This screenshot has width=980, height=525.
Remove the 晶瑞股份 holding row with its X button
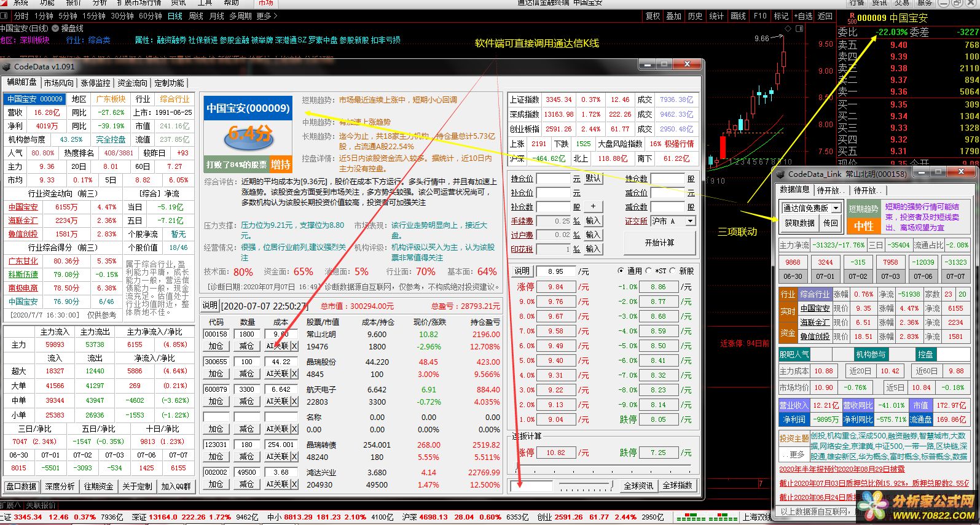[294, 373]
